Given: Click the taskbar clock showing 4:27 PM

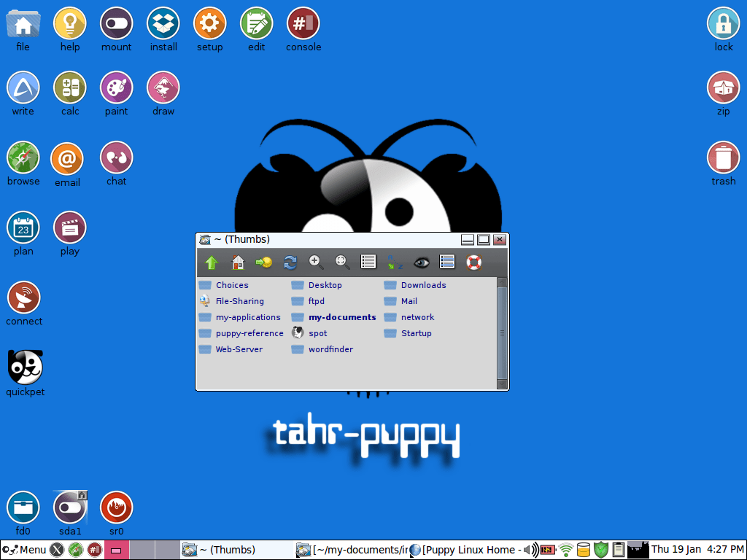Looking at the screenshot, I should 697,550.
